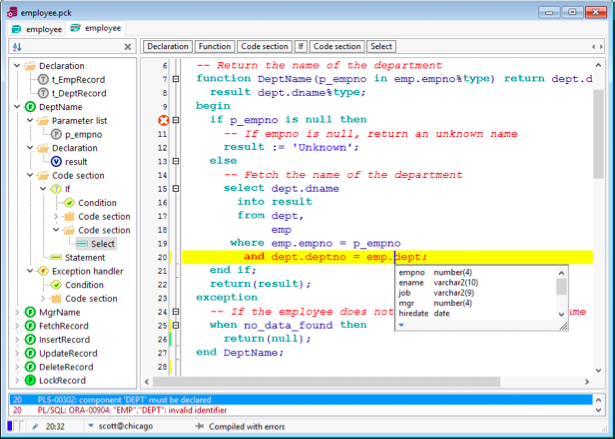Viewport: 615px width, 439px height.
Task: Click the first Code section breadcrumb button
Action: [x=264, y=46]
